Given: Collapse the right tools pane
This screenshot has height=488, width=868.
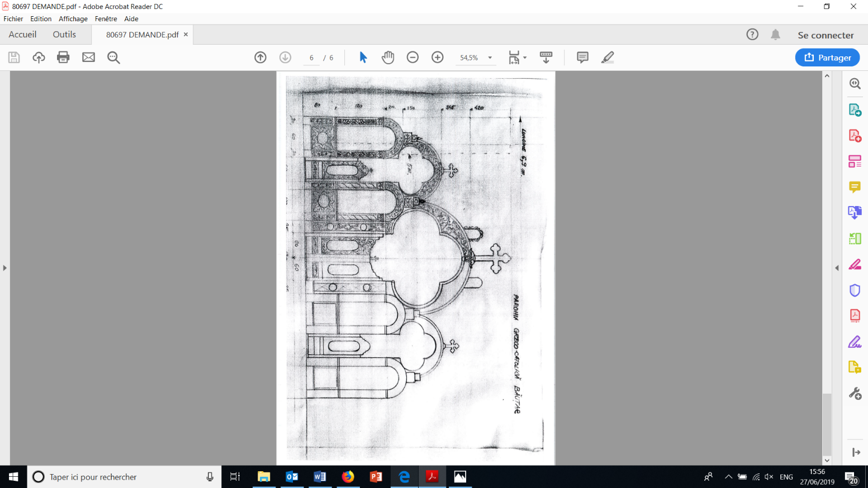Looking at the screenshot, I should (x=837, y=268).
